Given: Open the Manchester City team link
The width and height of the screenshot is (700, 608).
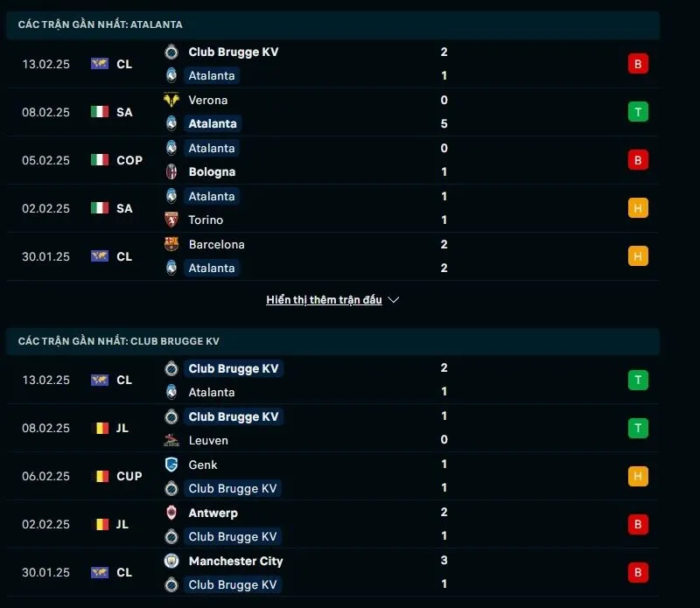Looking at the screenshot, I should (235, 561).
